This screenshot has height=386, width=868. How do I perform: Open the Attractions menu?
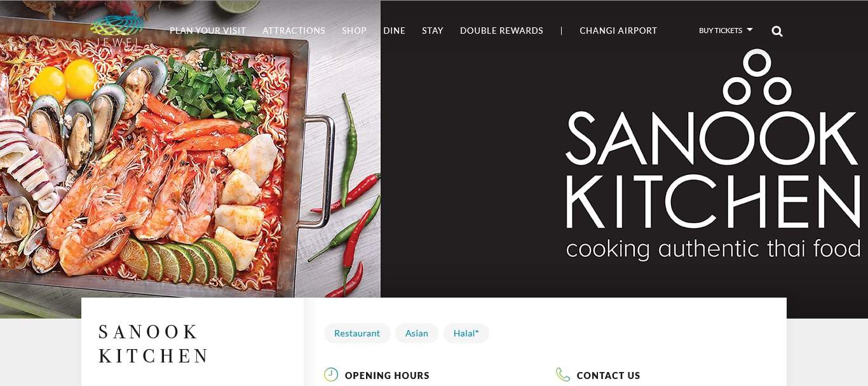point(294,31)
